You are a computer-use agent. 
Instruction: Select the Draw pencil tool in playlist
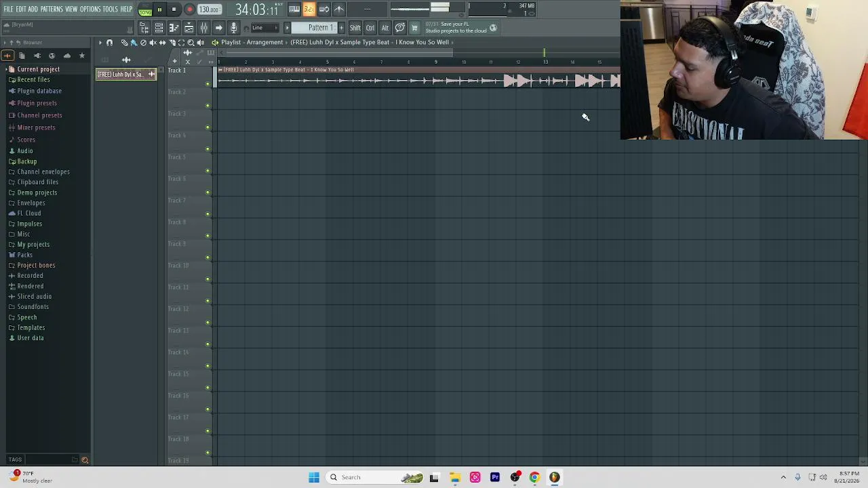124,43
